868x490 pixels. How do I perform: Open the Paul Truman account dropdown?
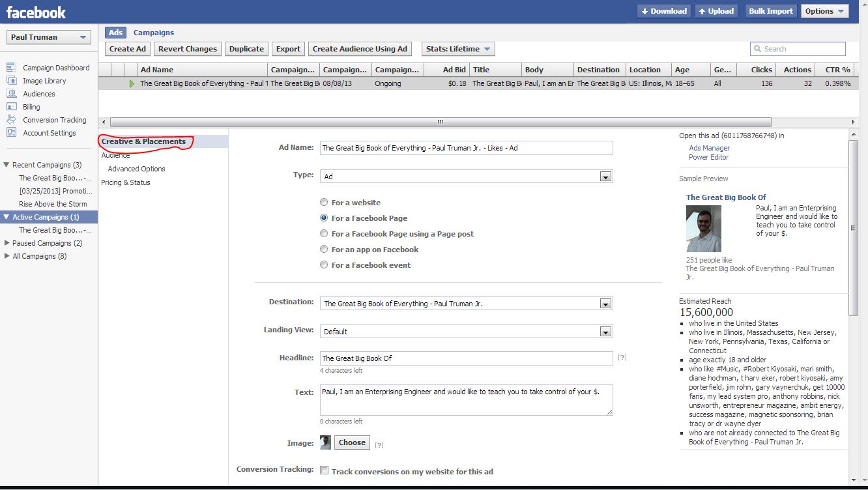(x=49, y=37)
